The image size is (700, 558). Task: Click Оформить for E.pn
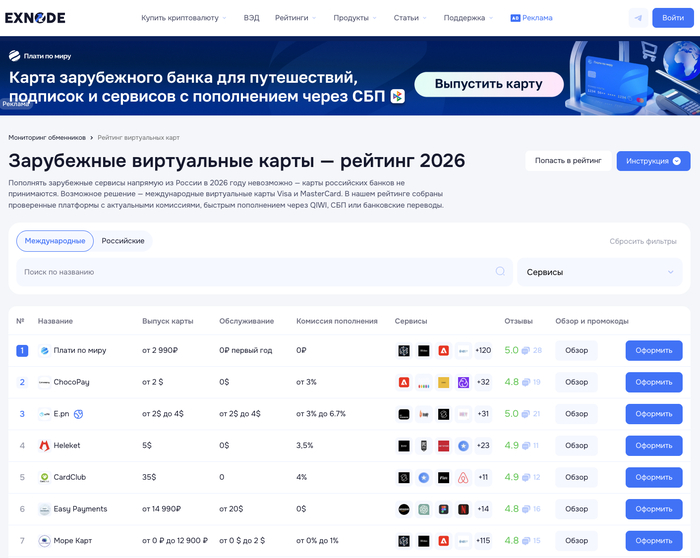[654, 414]
